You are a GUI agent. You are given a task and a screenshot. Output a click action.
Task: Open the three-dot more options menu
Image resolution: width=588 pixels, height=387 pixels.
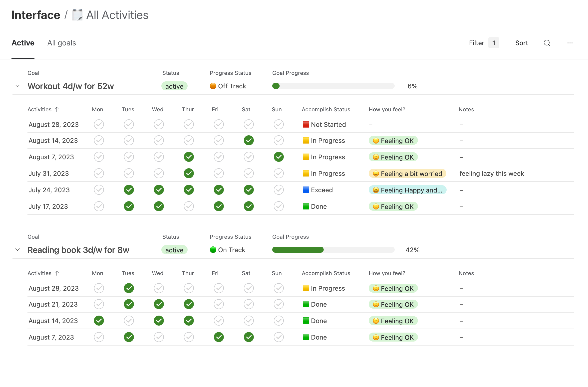point(570,43)
